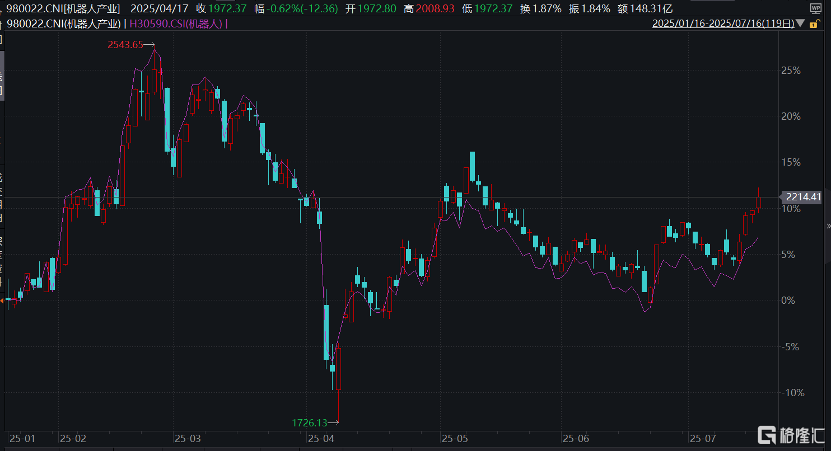The image size is (832, 452).
Task: Click the high value 高2008.93
Action: pyautogui.click(x=429, y=8)
